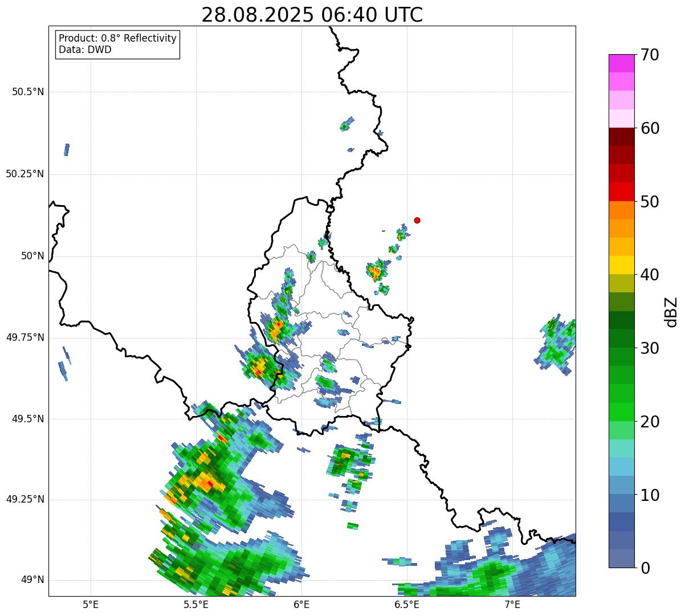Image resolution: width=685 pixels, height=616 pixels.
Task: Click the title 28.08.2025 06:40 UTC
Action: (312, 15)
